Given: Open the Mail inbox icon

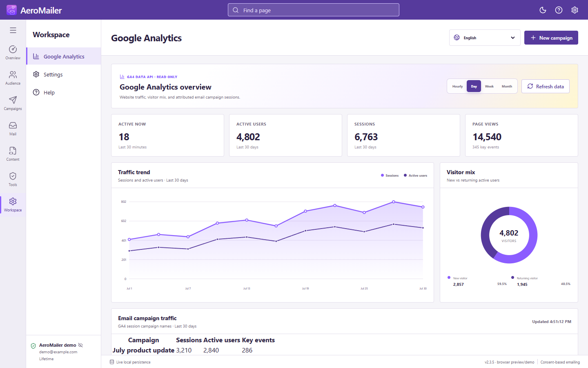Looking at the screenshot, I should pos(13,128).
